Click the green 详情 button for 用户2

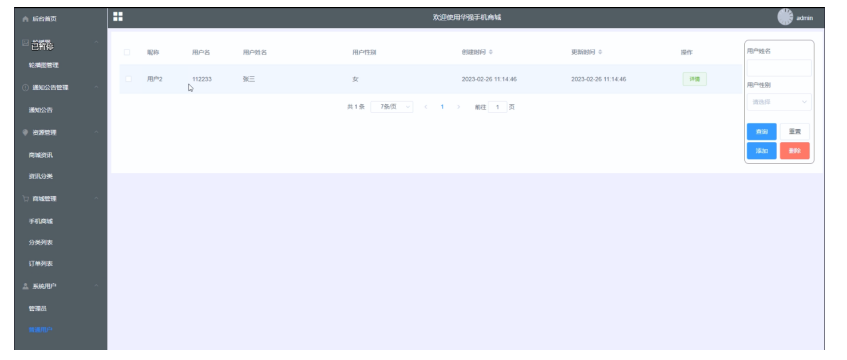click(695, 79)
